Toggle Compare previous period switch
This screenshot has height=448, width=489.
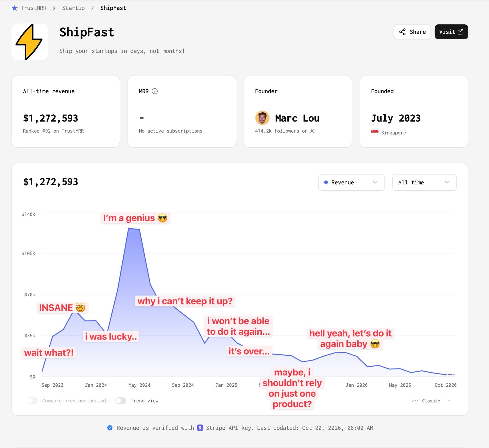click(x=32, y=401)
